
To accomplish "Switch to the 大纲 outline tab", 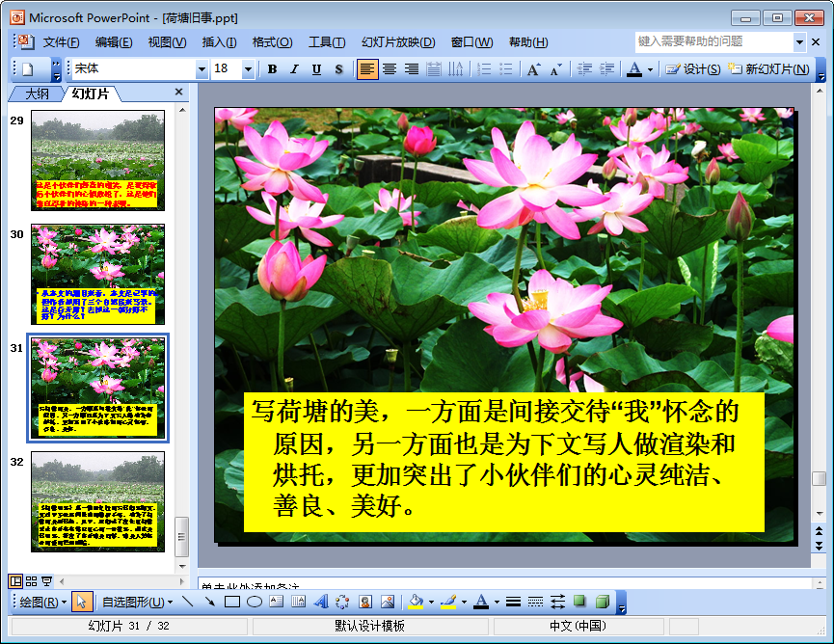I will click(x=38, y=94).
